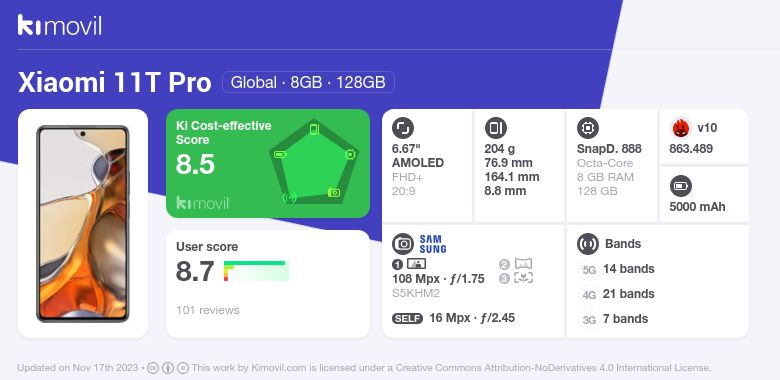
Task: Click the user score rating bar
Action: pos(256,271)
